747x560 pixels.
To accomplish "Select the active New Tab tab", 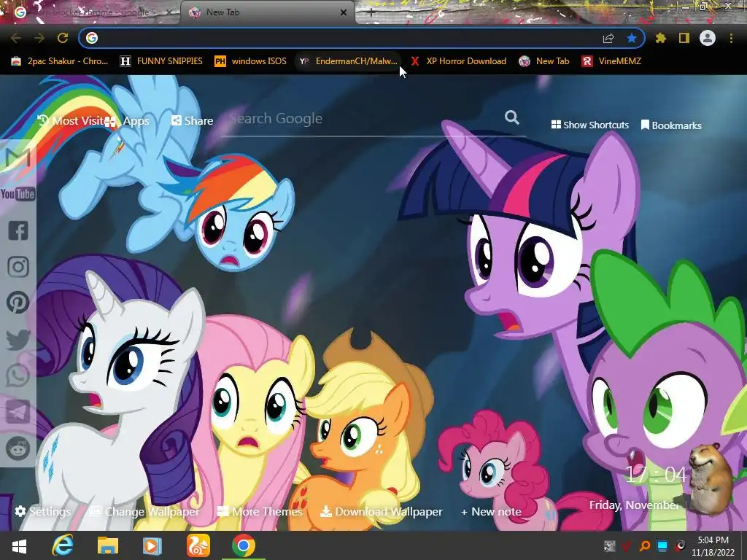I will point(267,12).
